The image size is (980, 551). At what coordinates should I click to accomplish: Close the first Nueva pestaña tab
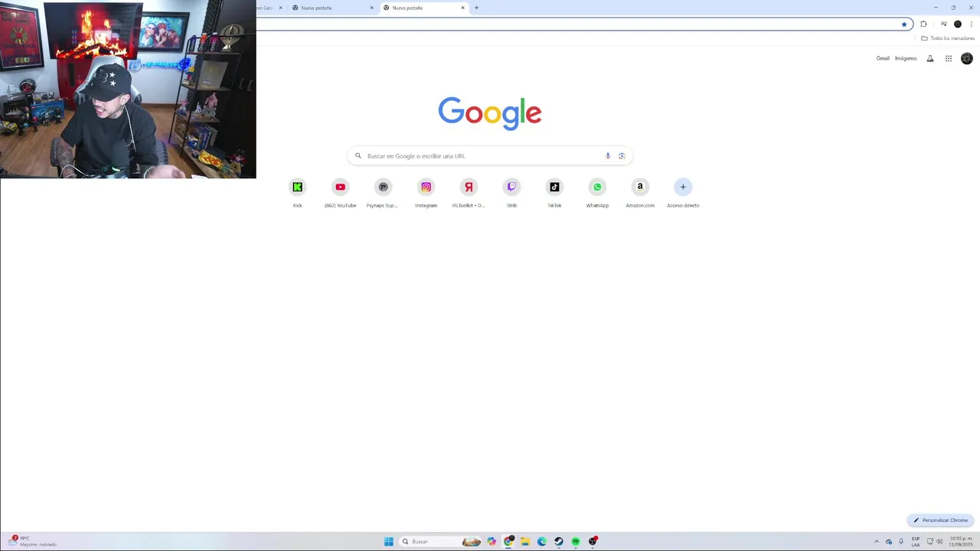coord(372,8)
